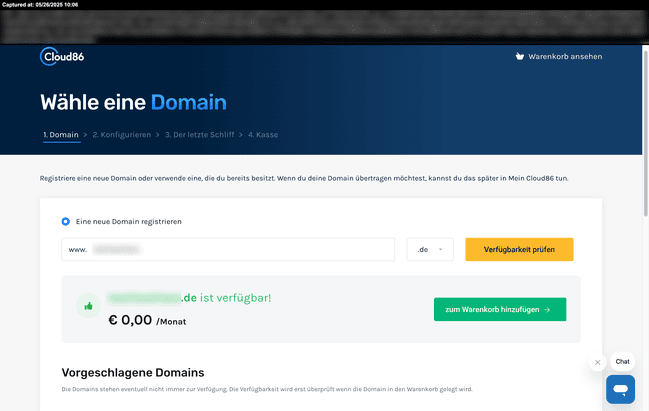Open the Cloud86 logo homepage
649x411 pixels.
click(62, 56)
